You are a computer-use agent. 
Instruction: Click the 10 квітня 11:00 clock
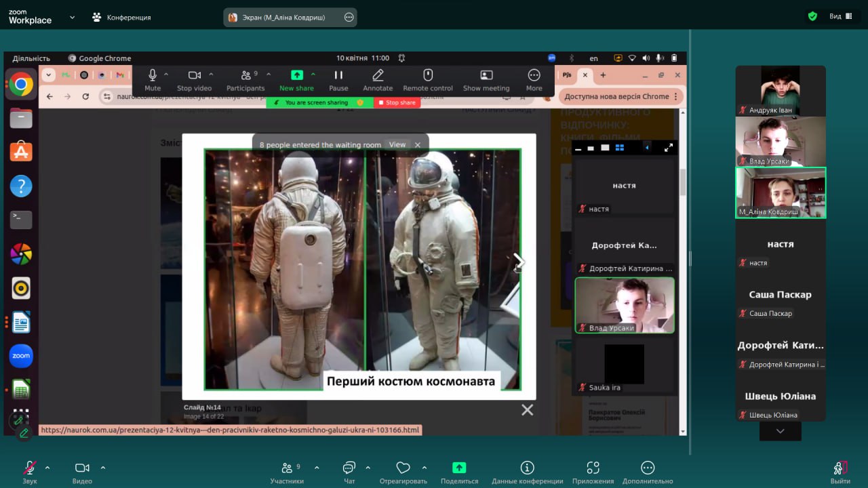click(363, 58)
